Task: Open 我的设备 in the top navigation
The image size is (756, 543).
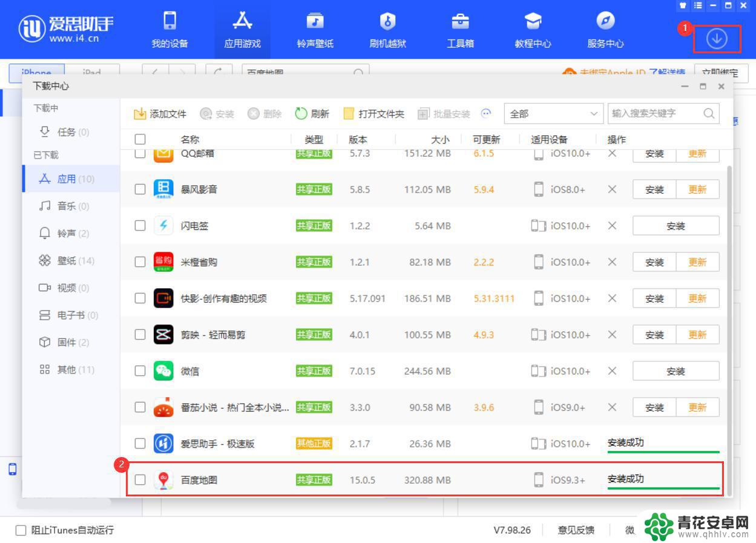Action: [170, 30]
